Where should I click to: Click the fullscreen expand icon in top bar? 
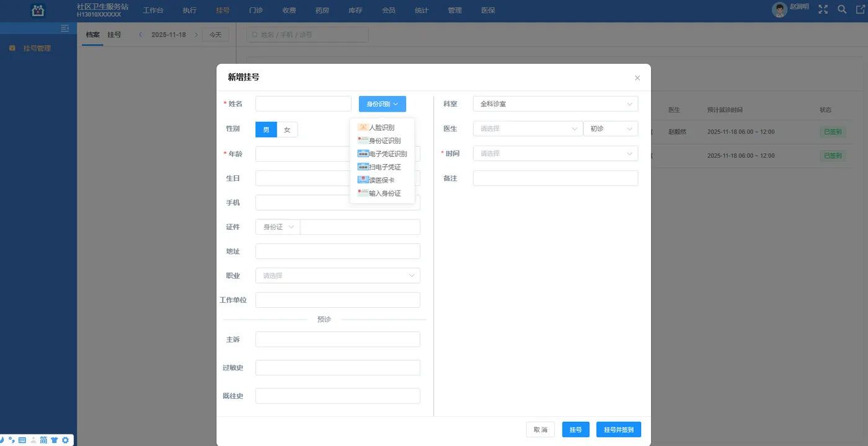[x=823, y=9]
